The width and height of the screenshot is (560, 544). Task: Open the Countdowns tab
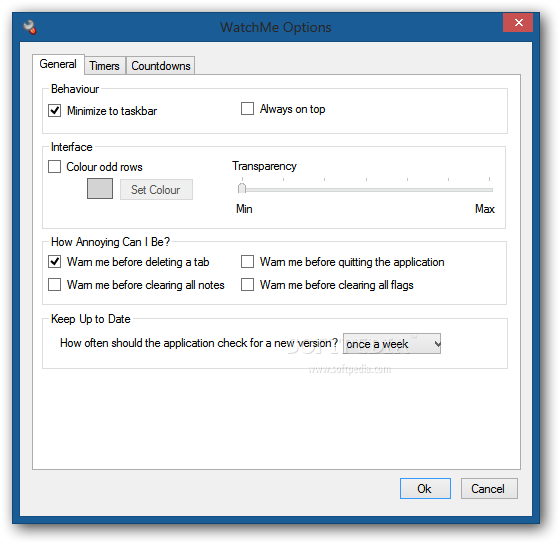pos(161,66)
